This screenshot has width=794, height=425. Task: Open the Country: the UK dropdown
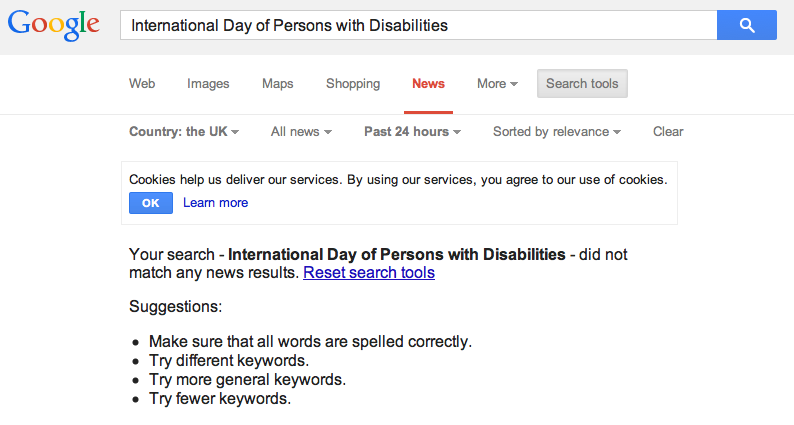184,132
